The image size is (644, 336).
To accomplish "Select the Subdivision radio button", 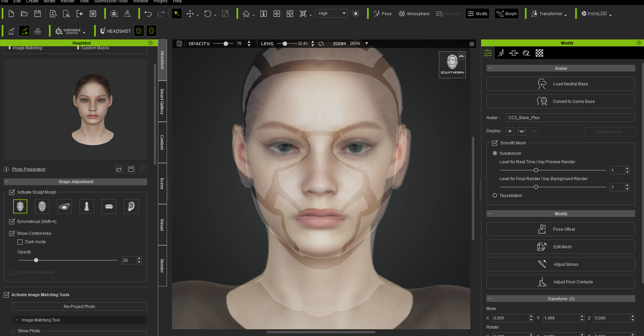I will [x=495, y=153].
